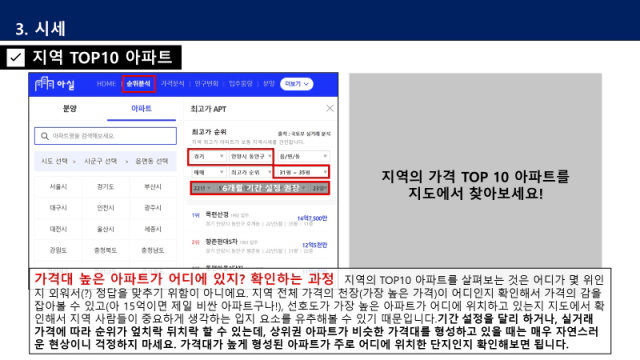The width and height of the screenshot is (640, 360).
Task: Open first-ranked 목련선경 apartment listing
Action: [260, 218]
